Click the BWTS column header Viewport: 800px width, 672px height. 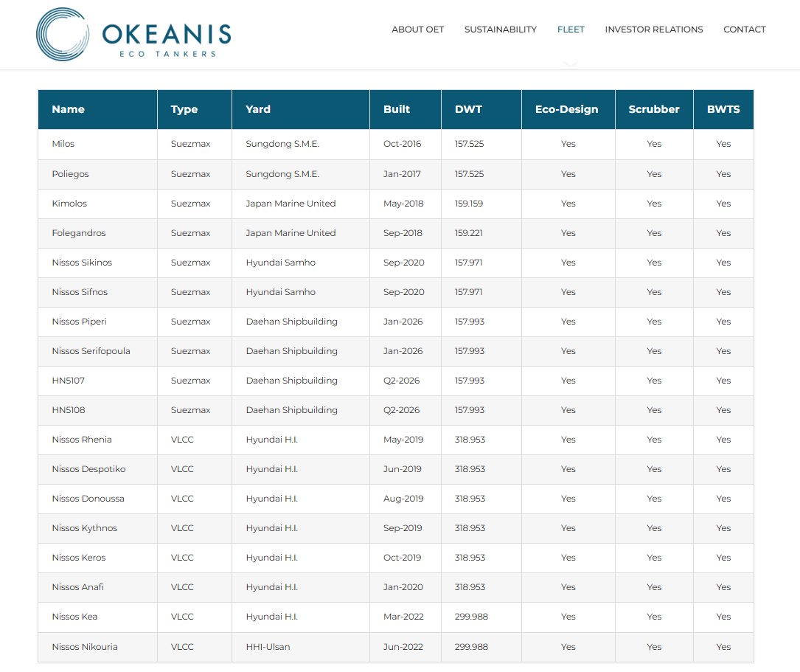723,109
